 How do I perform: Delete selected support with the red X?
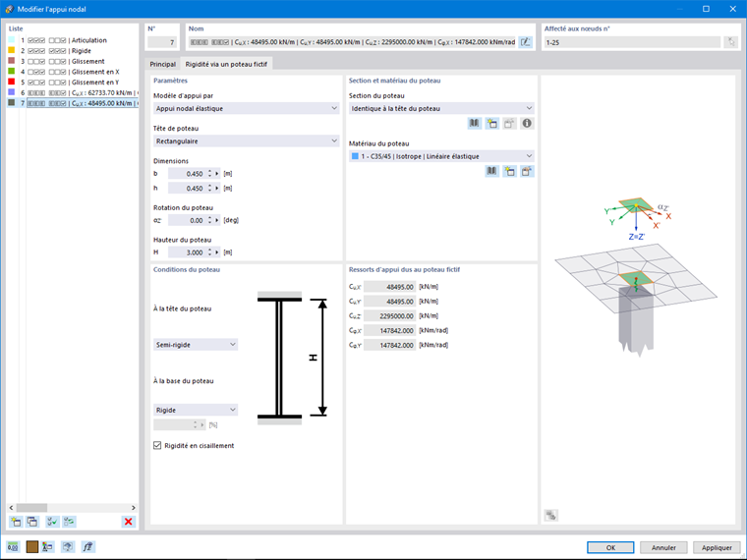[x=128, y=522]
